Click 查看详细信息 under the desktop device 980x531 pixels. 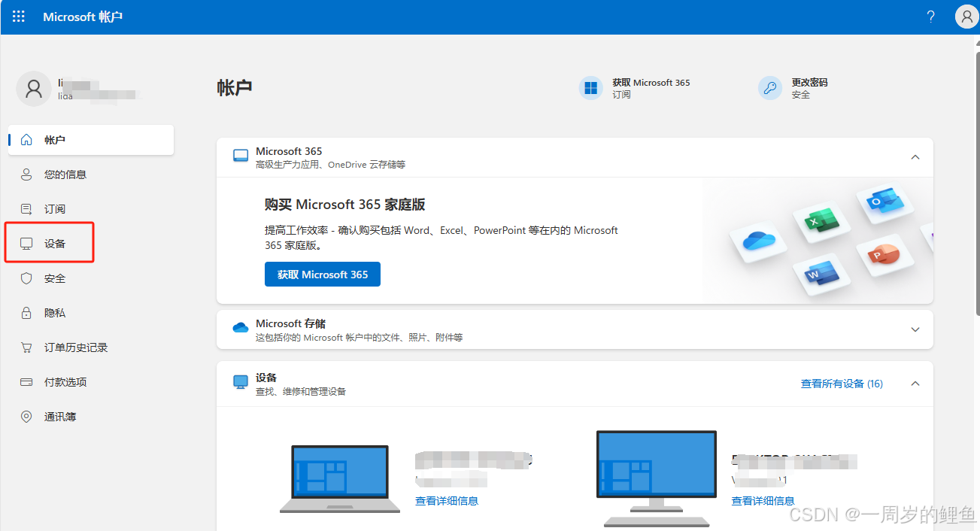pyautogui.click(x=763, y=500)
